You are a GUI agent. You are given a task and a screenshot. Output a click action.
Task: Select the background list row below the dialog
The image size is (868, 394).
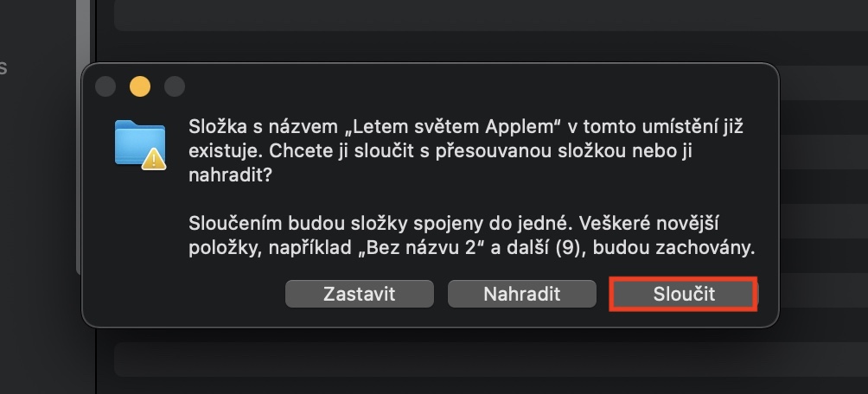pyautogui.click(x=484, y=359)
